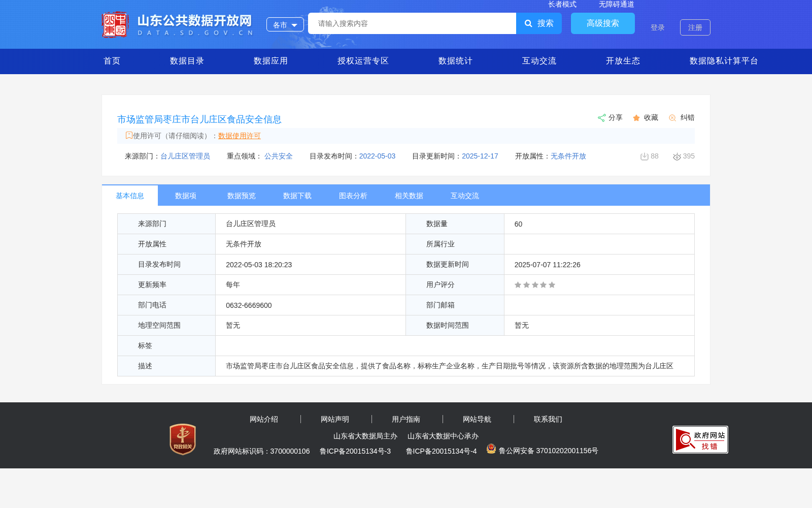Switch to the 相关数据 tab
Viewport: 812px width, 508px height.
pos(409,196)
